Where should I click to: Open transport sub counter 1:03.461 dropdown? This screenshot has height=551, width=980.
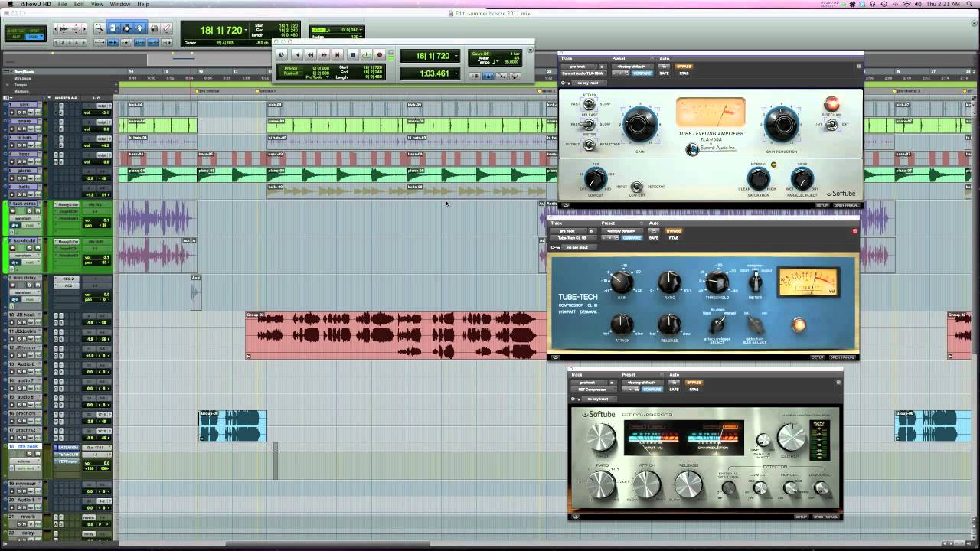456,73
